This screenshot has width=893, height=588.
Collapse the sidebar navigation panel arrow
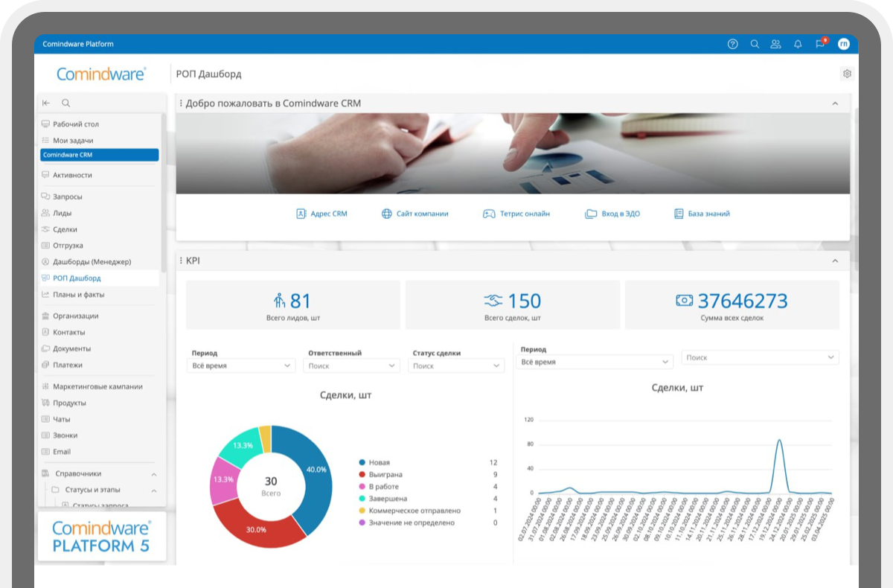click(x=46, y=103)
